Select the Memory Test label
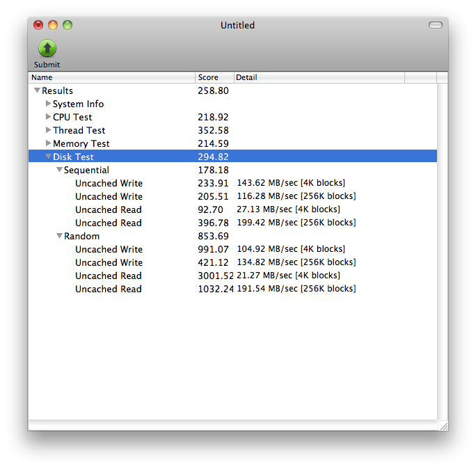 tap(81, 143)
